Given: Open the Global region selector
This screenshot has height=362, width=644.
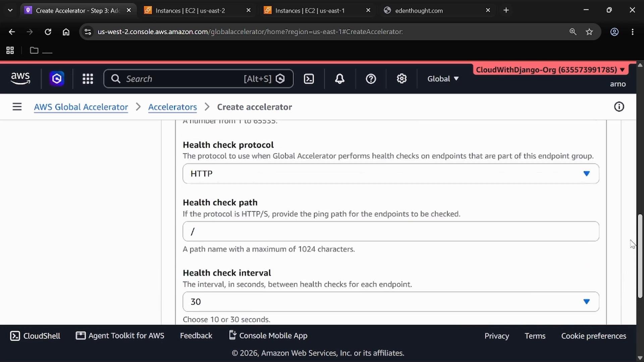Looking at the screenshot, I should (x=443, y=79).
